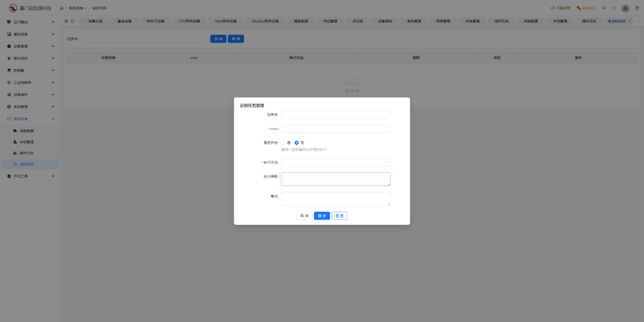Image resolution: width=644 pixels, height=322 pixels.
Task: Click the 取消 cancel button
Action: click(x=304, y=216)
